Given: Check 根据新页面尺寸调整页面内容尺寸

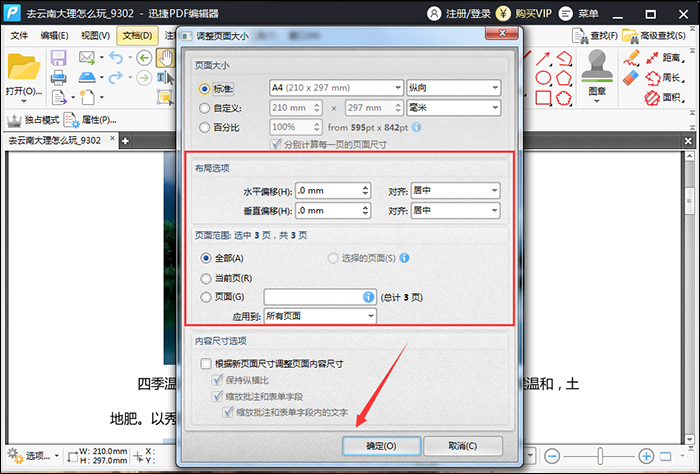Looking at the screenshot, I should [x=206, y=363].
